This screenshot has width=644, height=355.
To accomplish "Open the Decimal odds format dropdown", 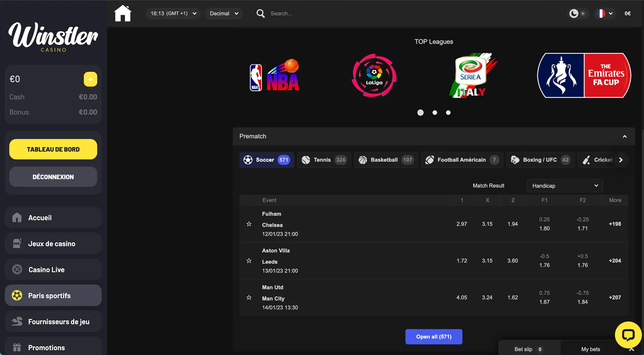I will [x=224, y=14].
